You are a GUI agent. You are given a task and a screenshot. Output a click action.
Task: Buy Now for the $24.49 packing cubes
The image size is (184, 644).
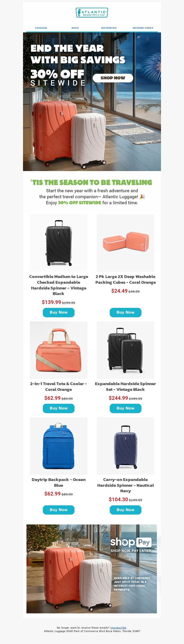(x=126, y=312)
